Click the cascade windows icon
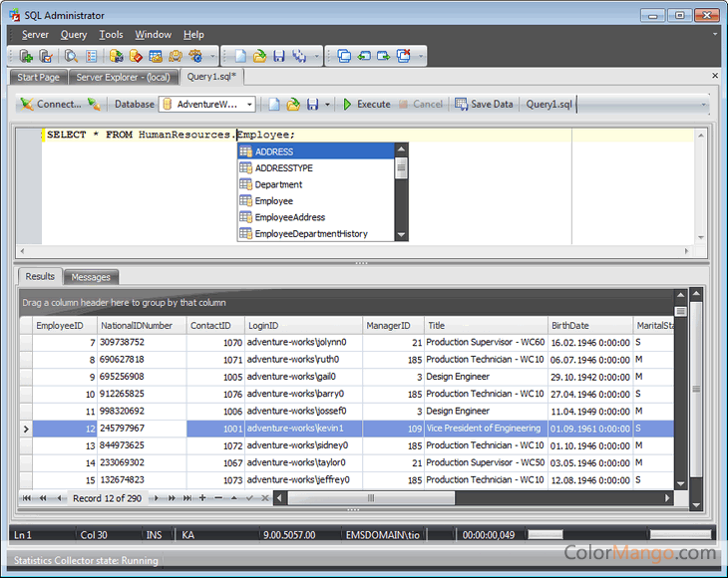This screenshot has width=728, height=578. click(x=344, y=56)
